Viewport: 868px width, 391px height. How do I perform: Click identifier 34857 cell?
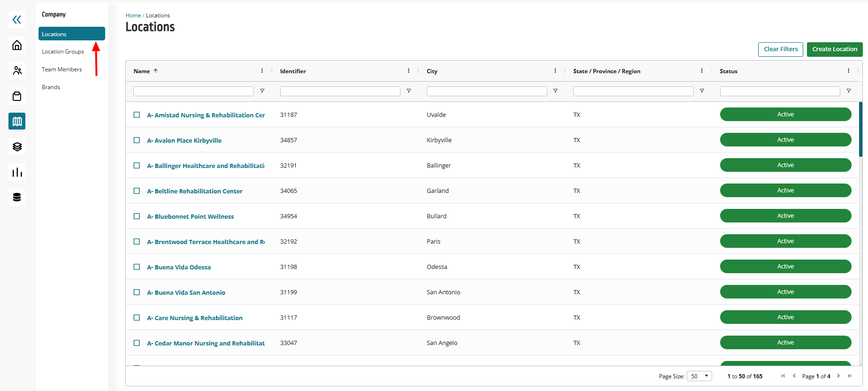(289, 140)
